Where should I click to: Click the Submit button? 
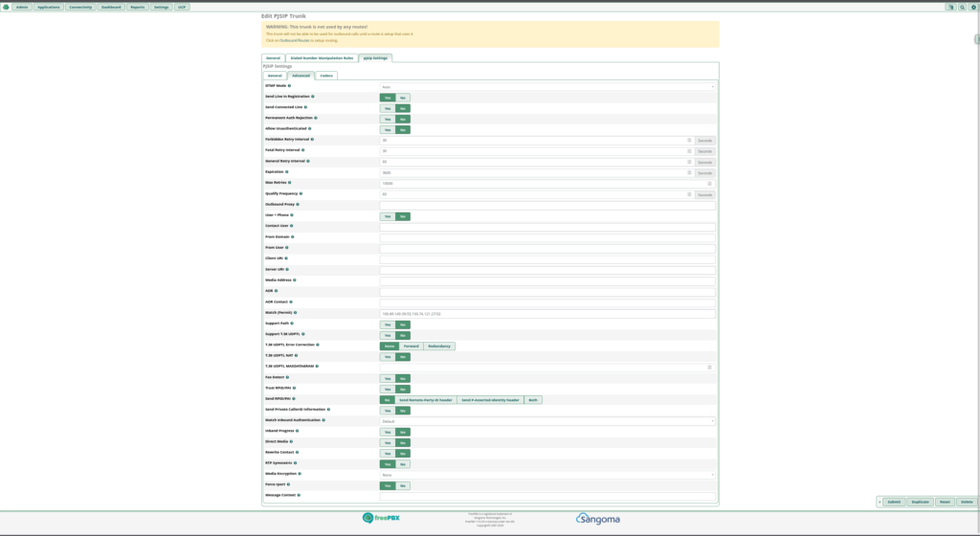click(893, 502)
